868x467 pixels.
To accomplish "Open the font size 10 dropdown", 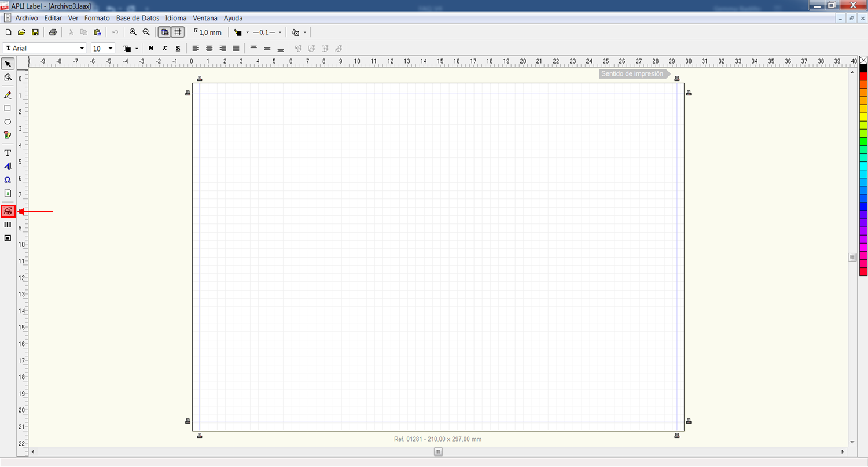I will coord(111,48).
